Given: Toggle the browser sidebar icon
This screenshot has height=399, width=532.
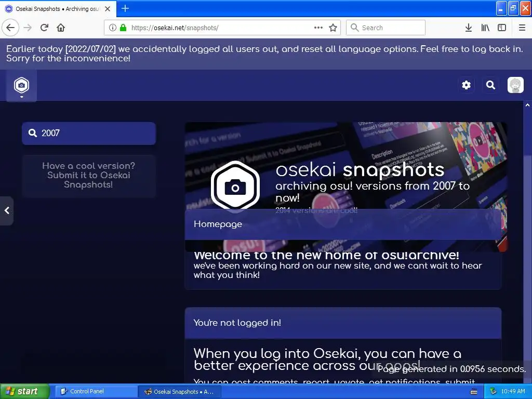Looking at the screenshot, I should click(x=502, y=28).
